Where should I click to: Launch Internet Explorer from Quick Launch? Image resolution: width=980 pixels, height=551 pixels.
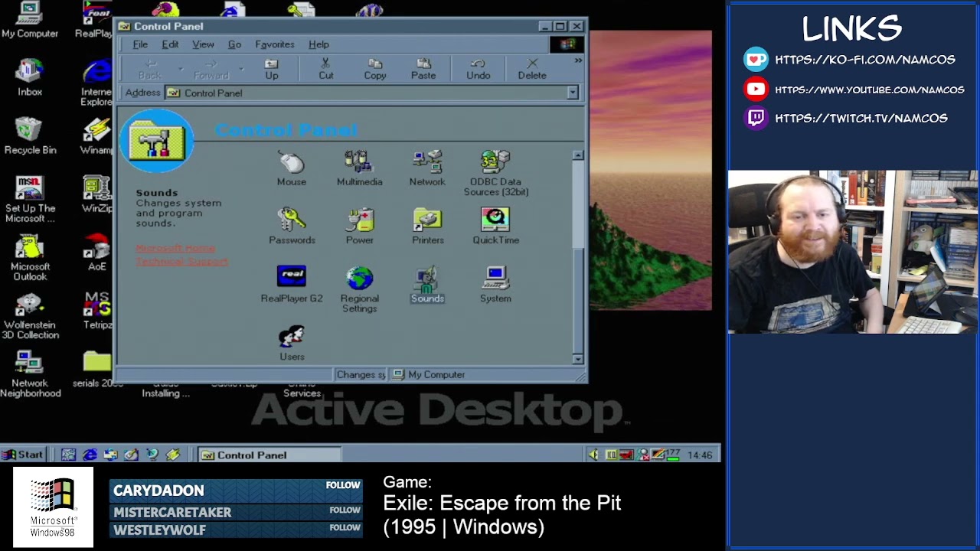(90, 455)
